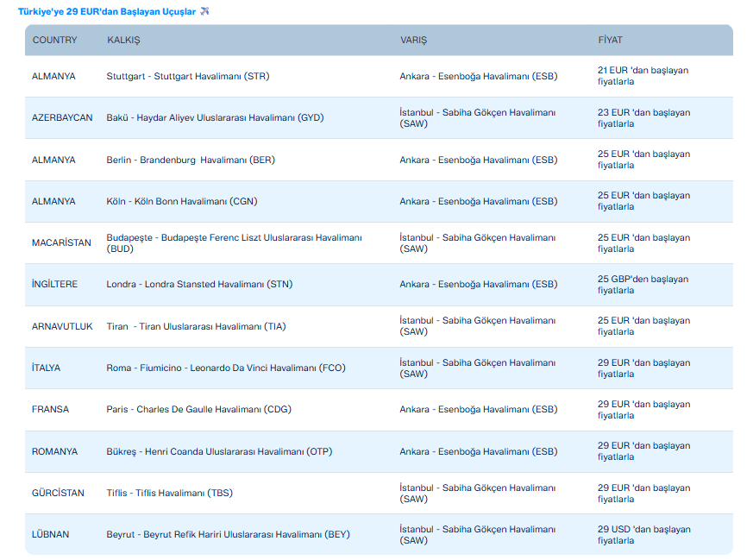
Task: Select the COUNTRY column header
Action: click(54, 40)
